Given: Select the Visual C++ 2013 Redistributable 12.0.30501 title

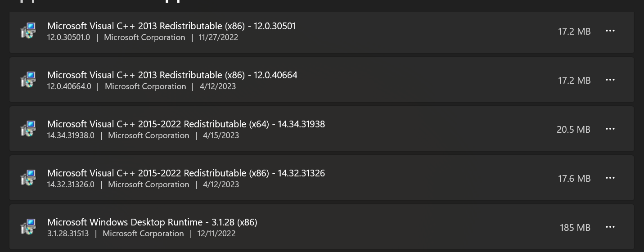Looking at the screenshot, I should pos(171,26).
